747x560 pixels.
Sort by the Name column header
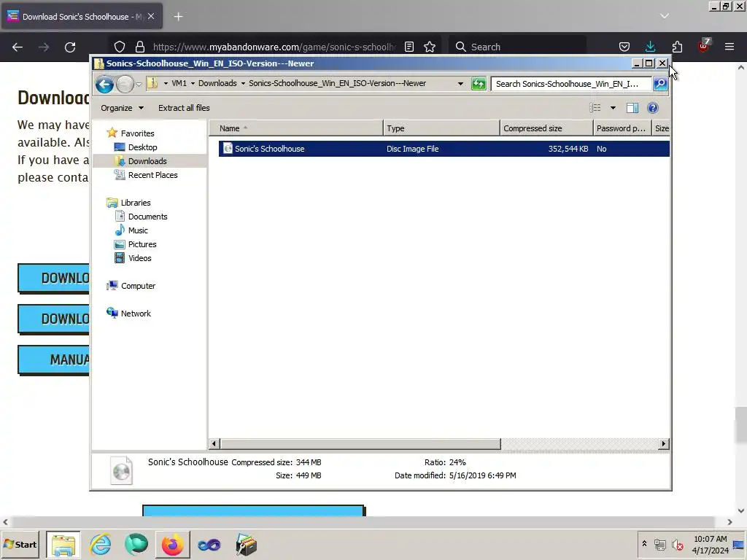[x=296, y=128]
